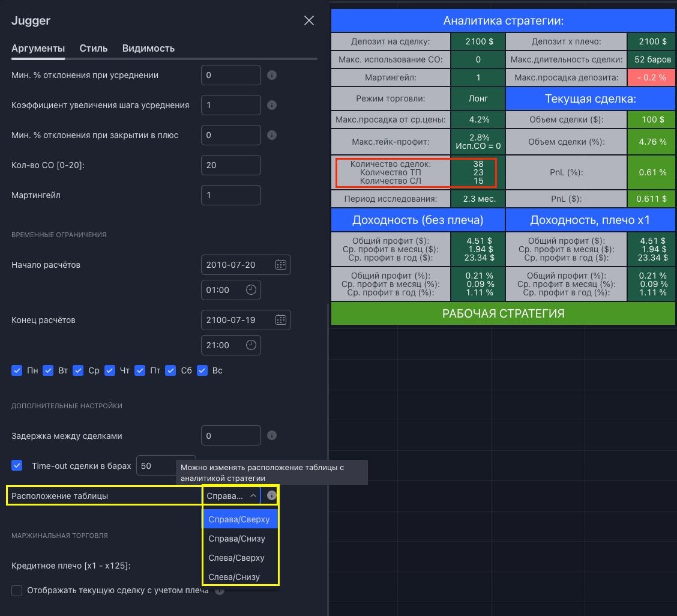
Task: Click info icon for Мин. % отклонения при закрытии
Action: pyautogui.click(x=271, y=135)
